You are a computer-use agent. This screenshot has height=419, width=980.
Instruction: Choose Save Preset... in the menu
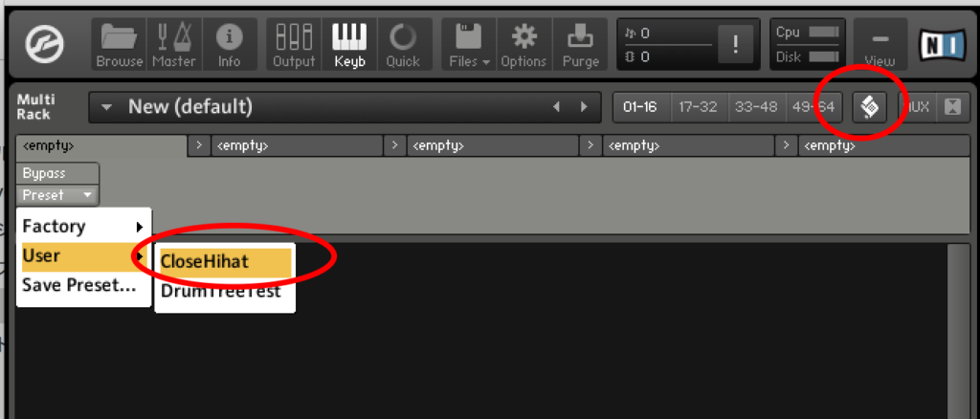coord(79,285)
